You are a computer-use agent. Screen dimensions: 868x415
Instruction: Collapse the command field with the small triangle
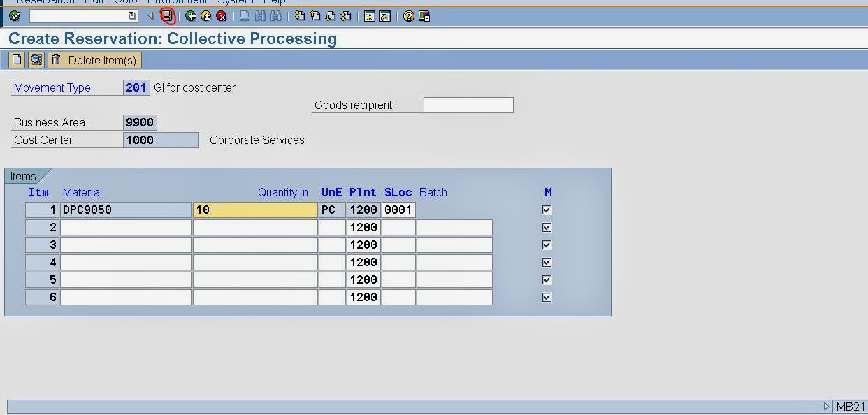pos(151,16)
